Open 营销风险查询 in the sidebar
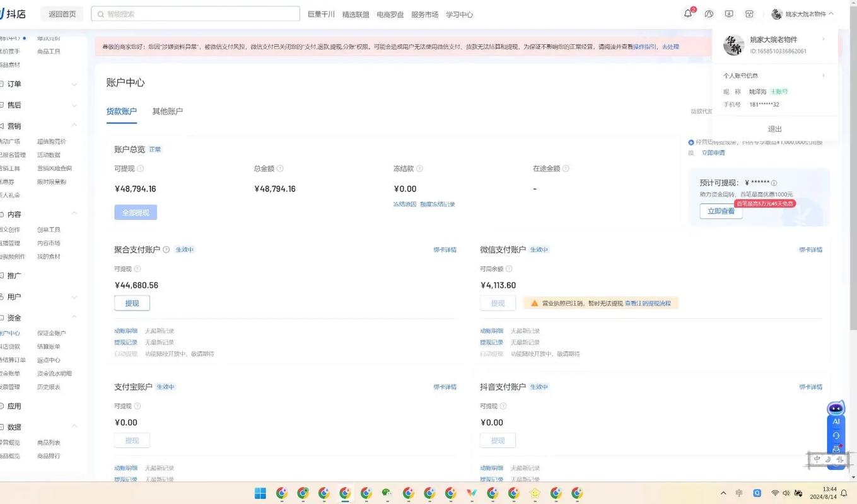857x504 pixels. click(x=54, y=168)
